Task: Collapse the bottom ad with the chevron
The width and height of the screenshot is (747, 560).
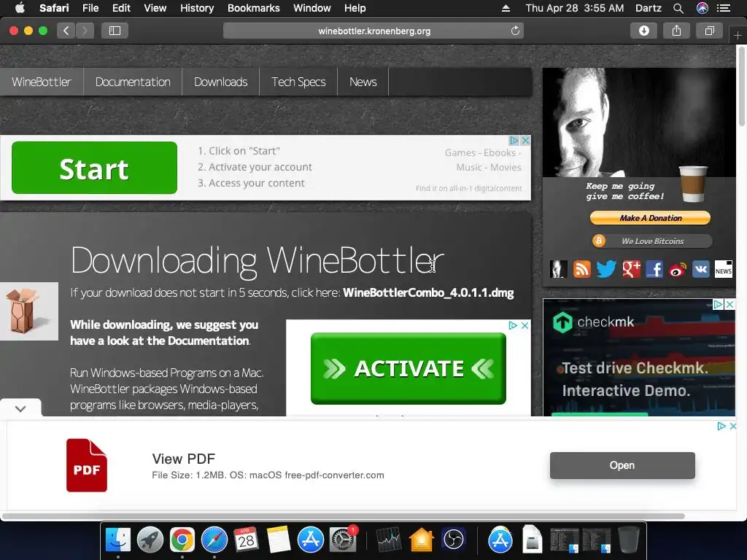Action: coord(20,408)
